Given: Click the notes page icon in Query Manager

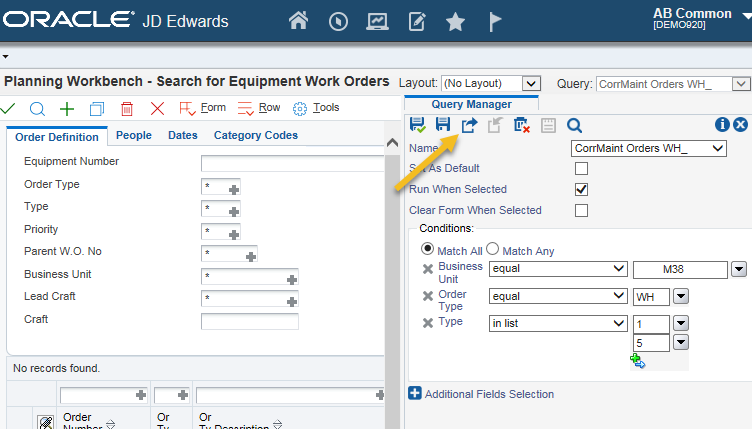Looking at the screenshot, I should click(x=548, y=126).
